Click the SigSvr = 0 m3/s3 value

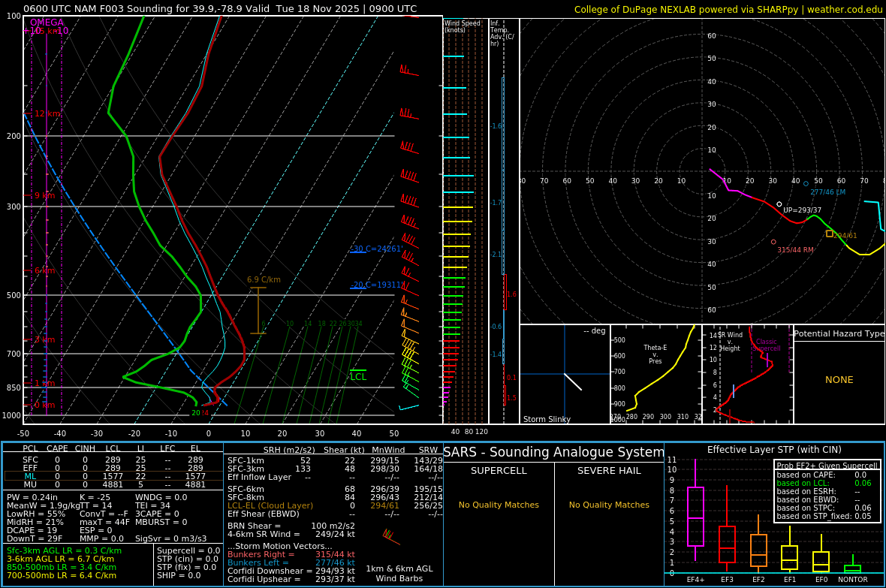tap(170, 538)
